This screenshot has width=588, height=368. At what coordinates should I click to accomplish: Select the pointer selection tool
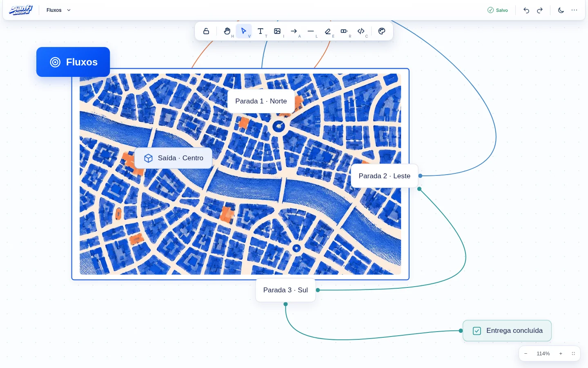[x=244, y=31]
